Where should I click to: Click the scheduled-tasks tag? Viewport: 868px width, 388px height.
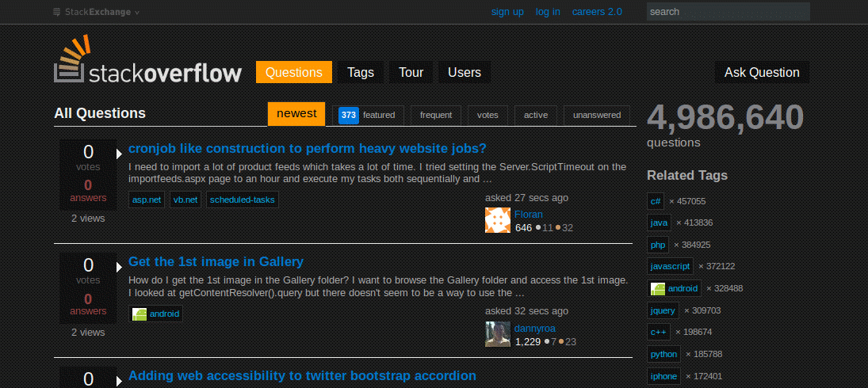click(243, 200)
